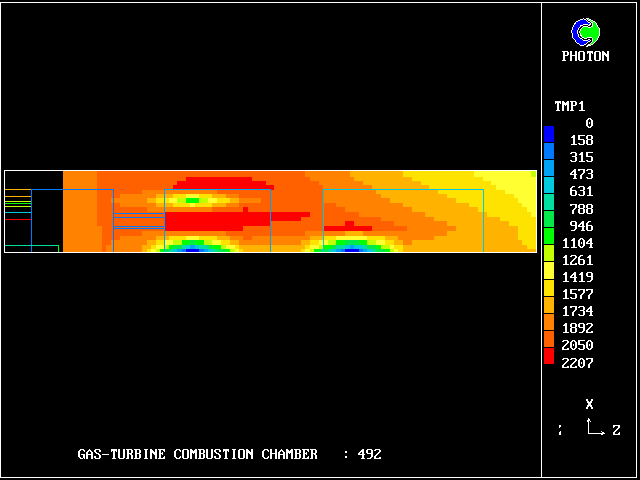Probe the left cold blue spot on the contour's bottom edge

point(192,248)
